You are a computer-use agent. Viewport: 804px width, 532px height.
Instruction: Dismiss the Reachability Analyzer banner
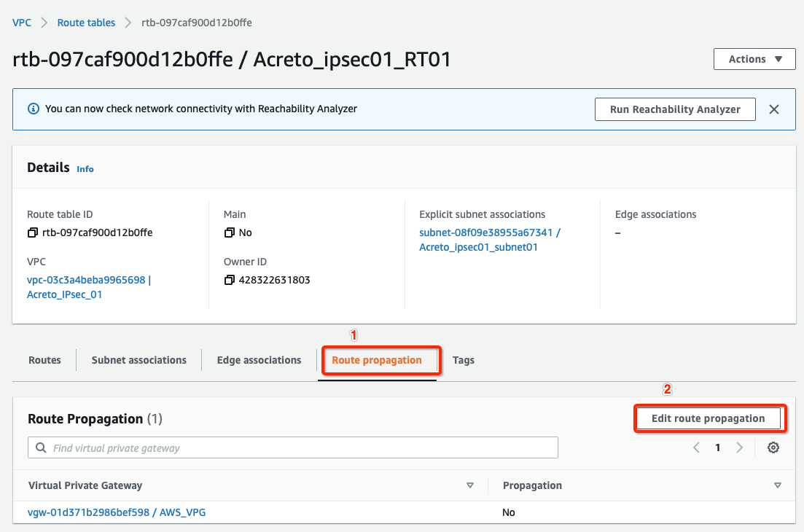(x=774, y=109)
